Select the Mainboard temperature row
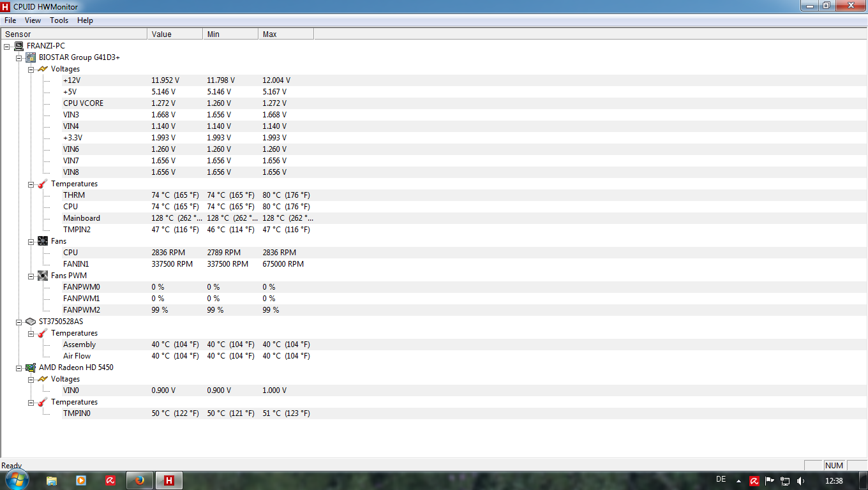The width and height of the screenshot is (868, 490). click(x=434, y=218)
